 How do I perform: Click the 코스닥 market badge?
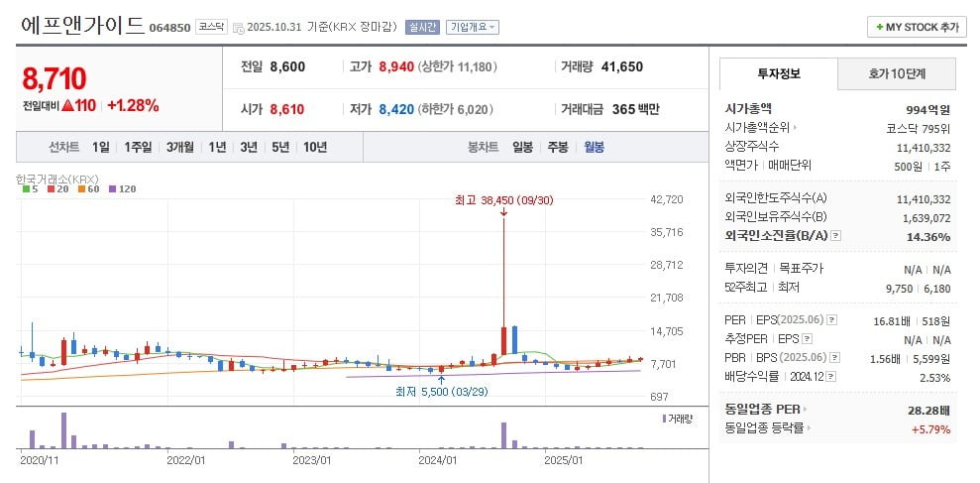[211, 27]
